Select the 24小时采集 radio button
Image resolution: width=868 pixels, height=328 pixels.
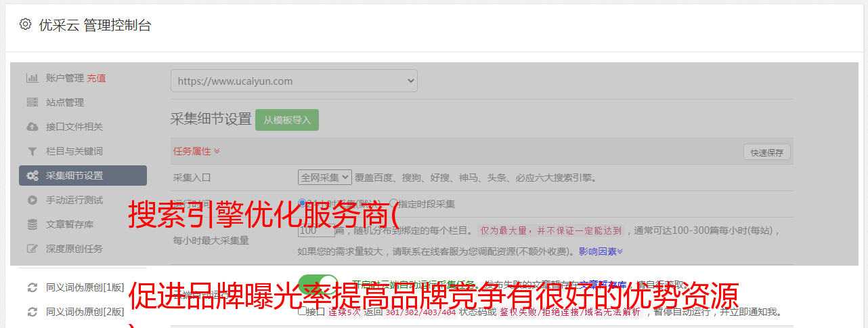[303, 203]
